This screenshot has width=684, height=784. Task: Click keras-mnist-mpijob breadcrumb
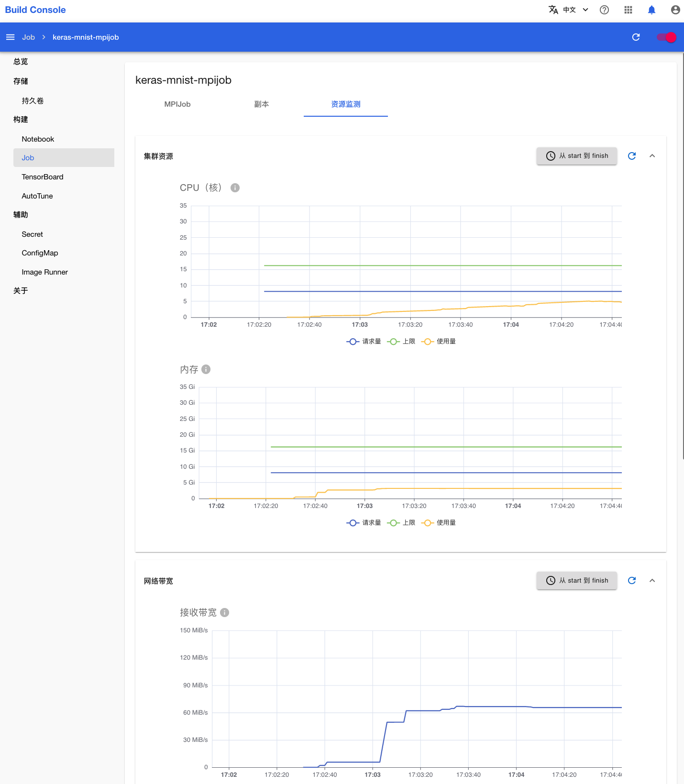coord(86,37)
